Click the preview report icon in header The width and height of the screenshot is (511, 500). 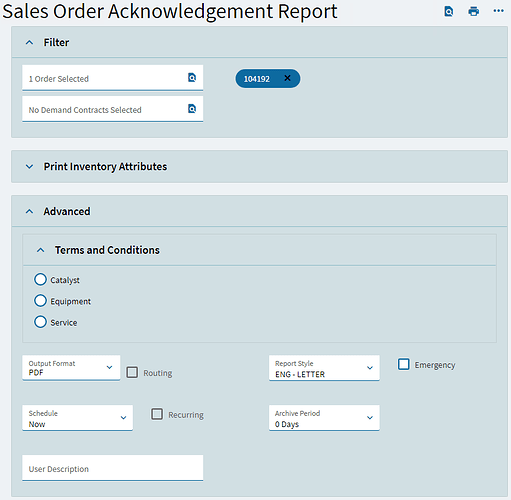449,11
